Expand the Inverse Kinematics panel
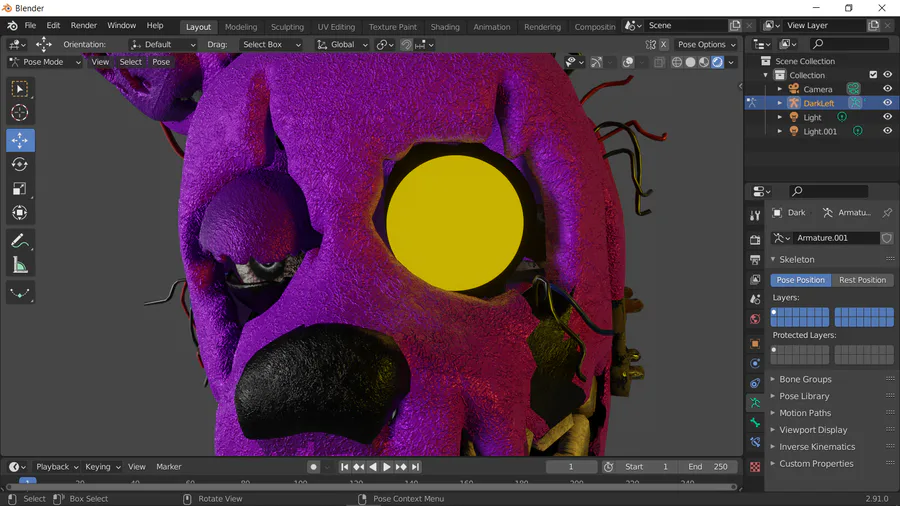The width and height of the screenshot is (900, 506). (x=817, y=447)
